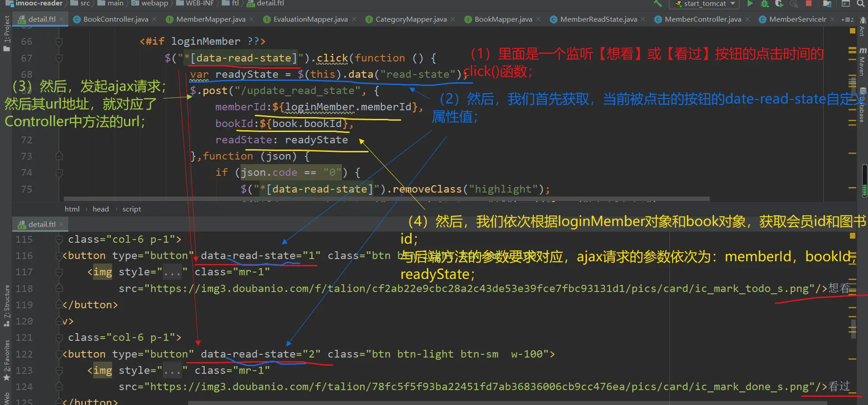Close the CategoryMapper.java tab
This screenshot has height=405, width=868.
click(453, 19)
